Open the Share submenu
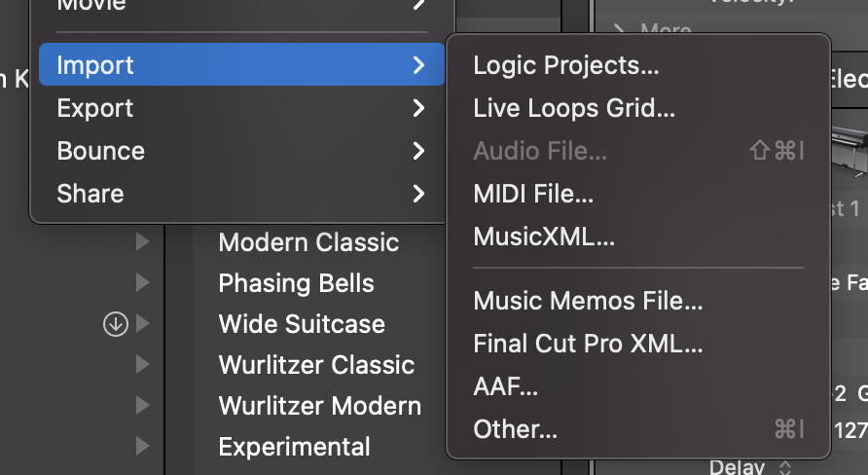 coord(241,194)
